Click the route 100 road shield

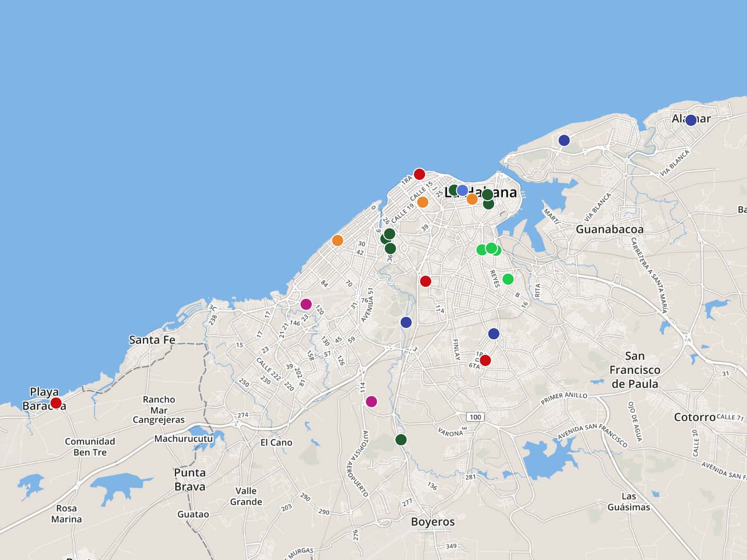pyautogui.click(x=475, y=417)
